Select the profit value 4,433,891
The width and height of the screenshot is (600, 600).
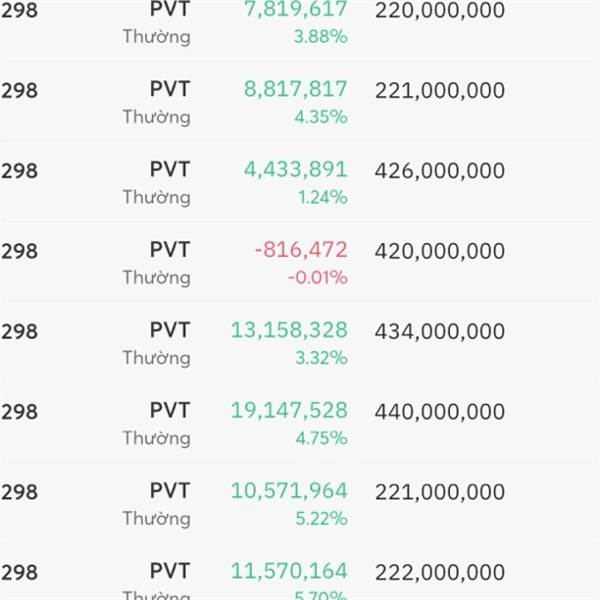click(295, 170)
